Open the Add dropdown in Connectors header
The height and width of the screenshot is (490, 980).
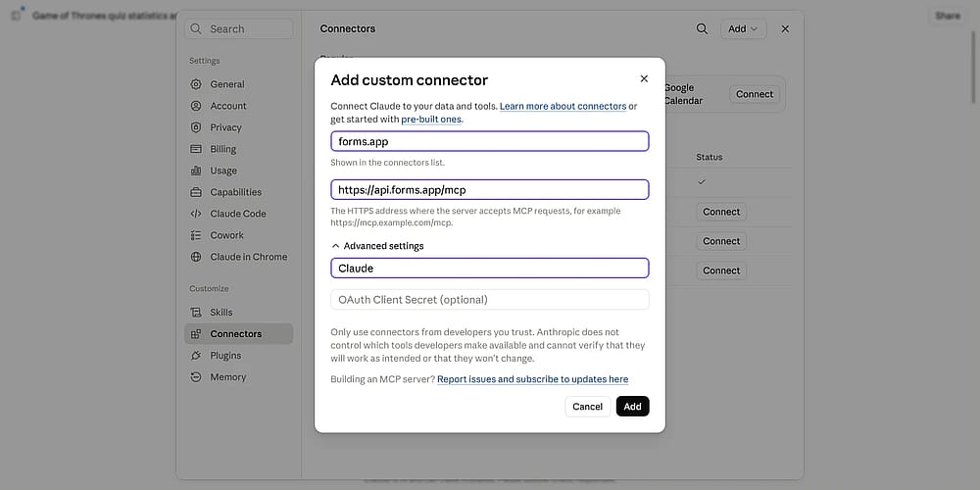743,28
